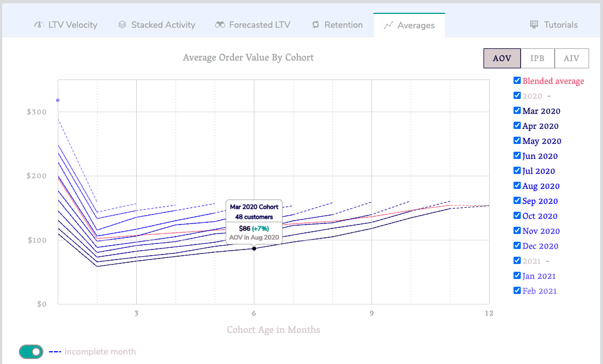This screenshot has height=364, width=603.
Task: Click the Forecasted LTV binoculars icon
Action: 220,24
